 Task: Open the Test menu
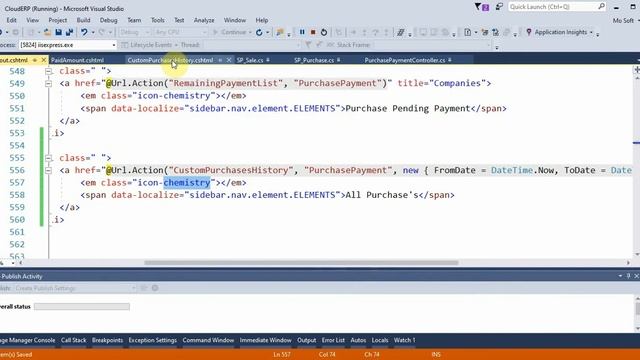[x=179, y=20]
